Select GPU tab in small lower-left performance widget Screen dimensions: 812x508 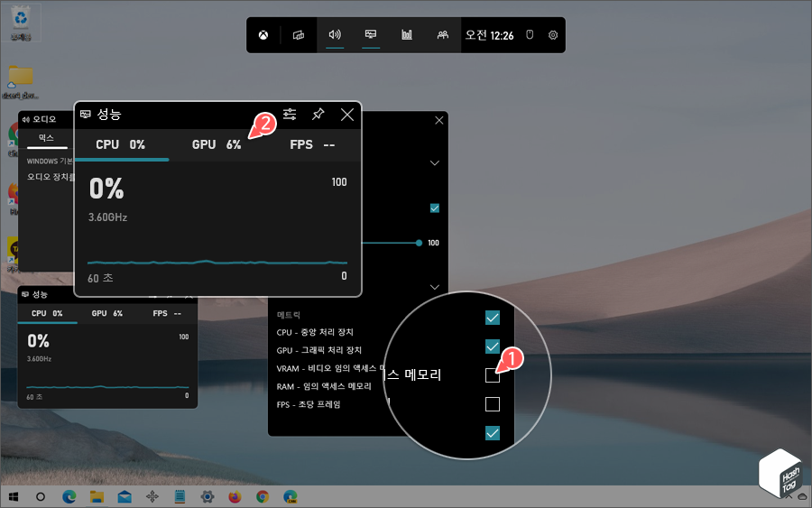107,313
